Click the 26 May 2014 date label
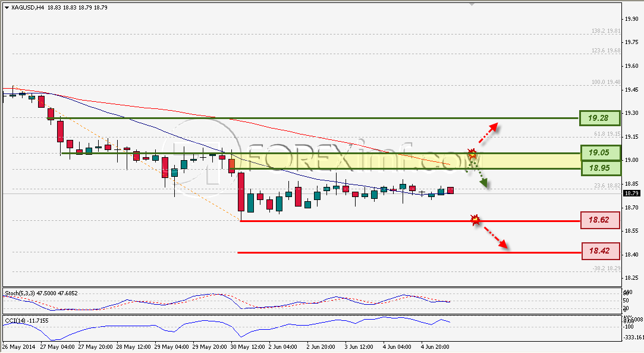The image size is (644, 353). pos(19,347)
